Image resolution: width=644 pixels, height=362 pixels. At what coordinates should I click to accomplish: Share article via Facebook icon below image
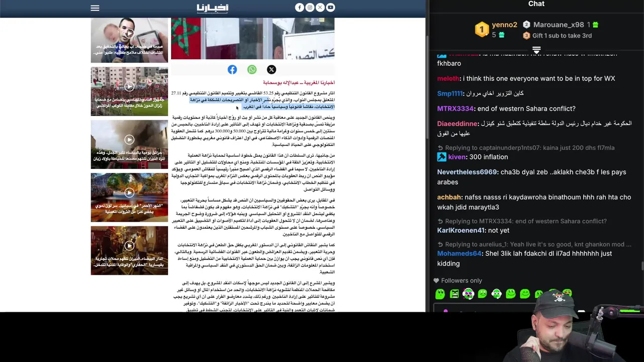click(x=232, y=70)
